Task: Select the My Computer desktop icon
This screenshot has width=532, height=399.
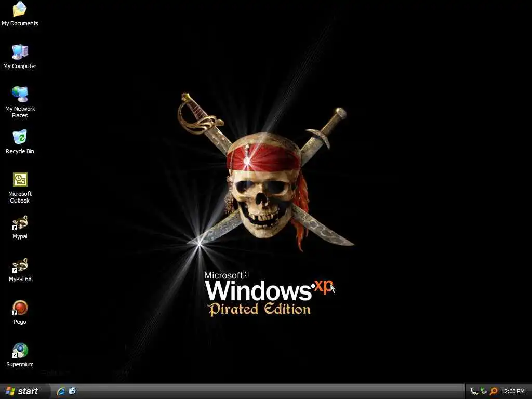Action: [x=20, y=52]
